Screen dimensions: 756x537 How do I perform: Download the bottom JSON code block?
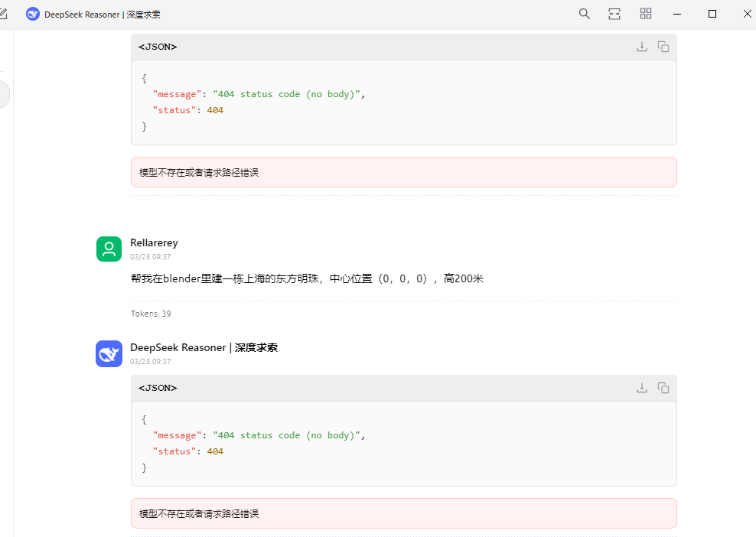642,388
